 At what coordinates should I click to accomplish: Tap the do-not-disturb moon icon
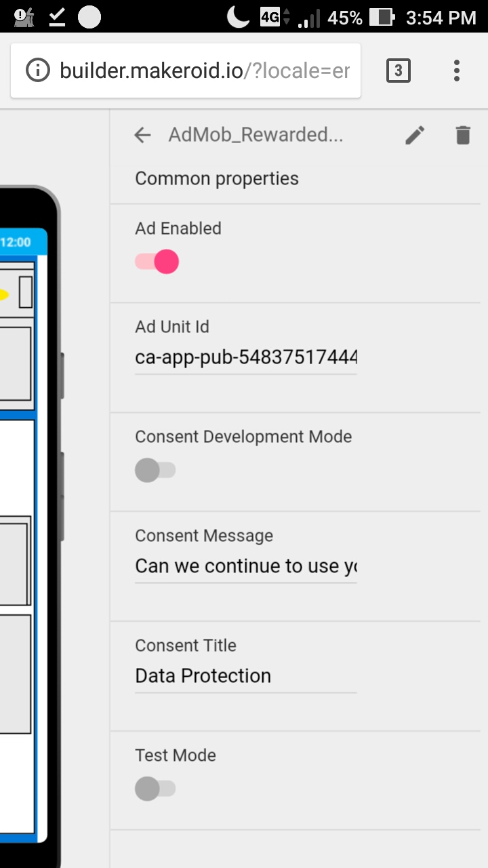pos(239,17)
